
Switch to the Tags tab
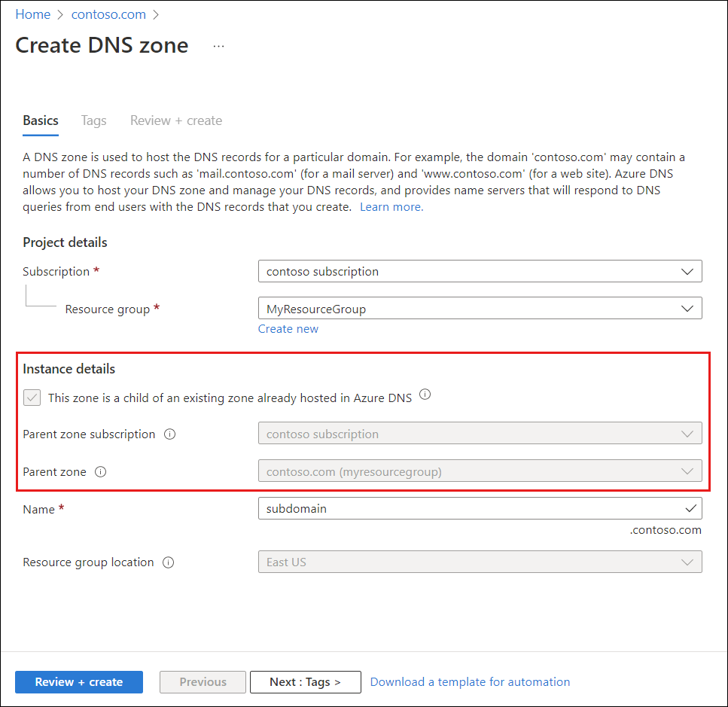pos(93,120)
